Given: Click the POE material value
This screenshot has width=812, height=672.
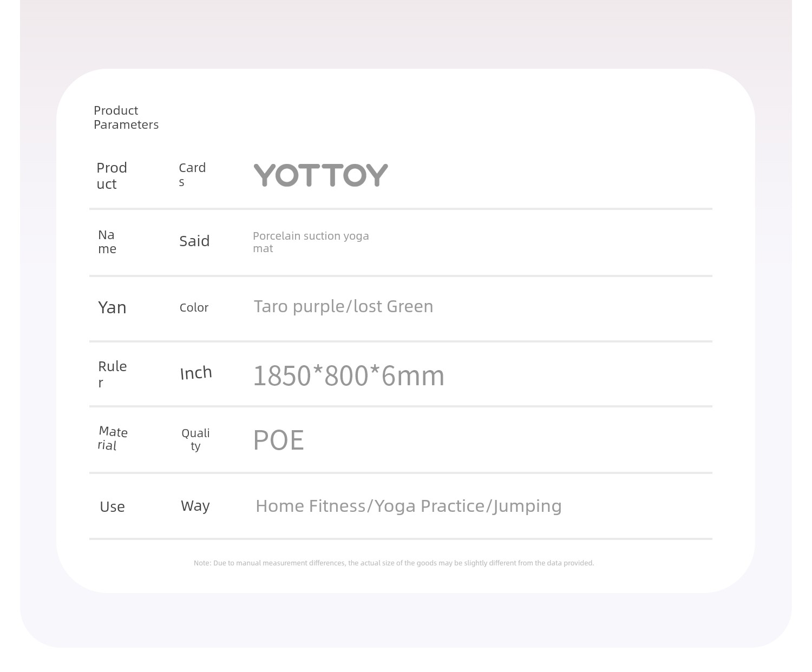Looking at the screenshot, I should (278, 440).
